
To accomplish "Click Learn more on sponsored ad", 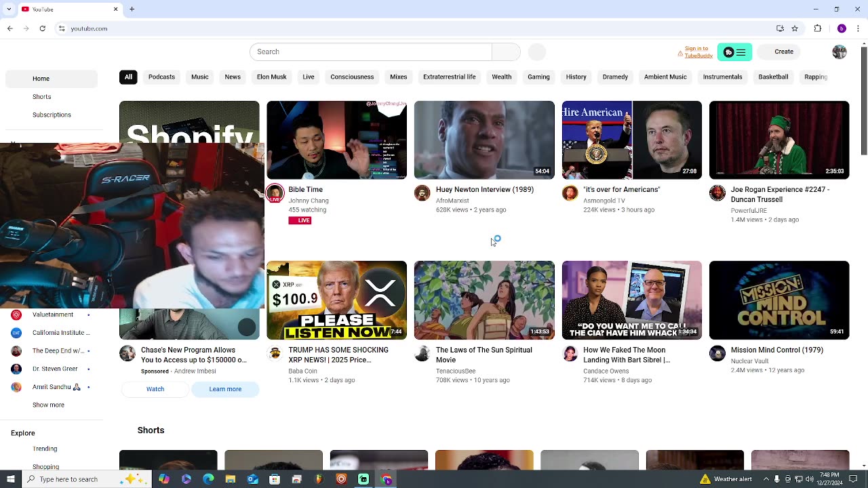I will click(225, 389).
